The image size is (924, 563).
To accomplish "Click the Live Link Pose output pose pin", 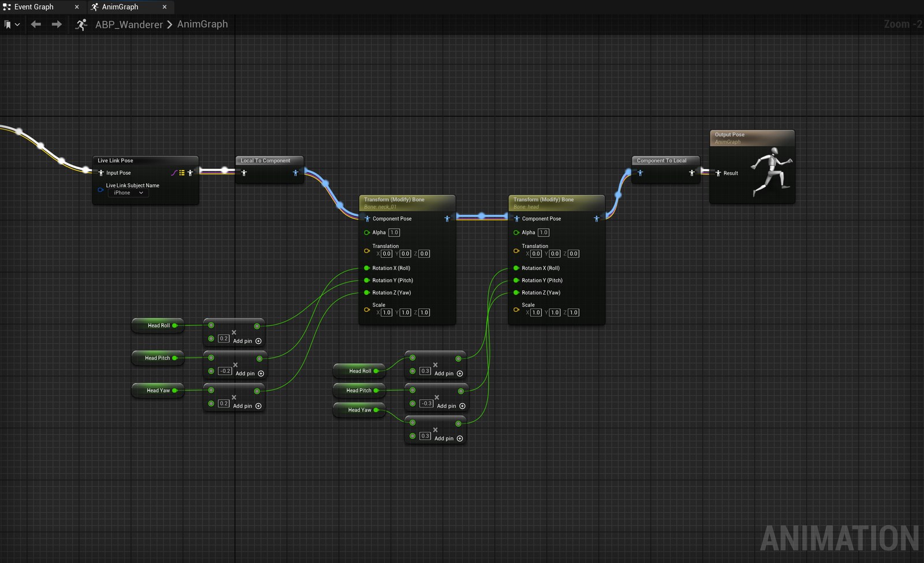I will coord(190,173).
